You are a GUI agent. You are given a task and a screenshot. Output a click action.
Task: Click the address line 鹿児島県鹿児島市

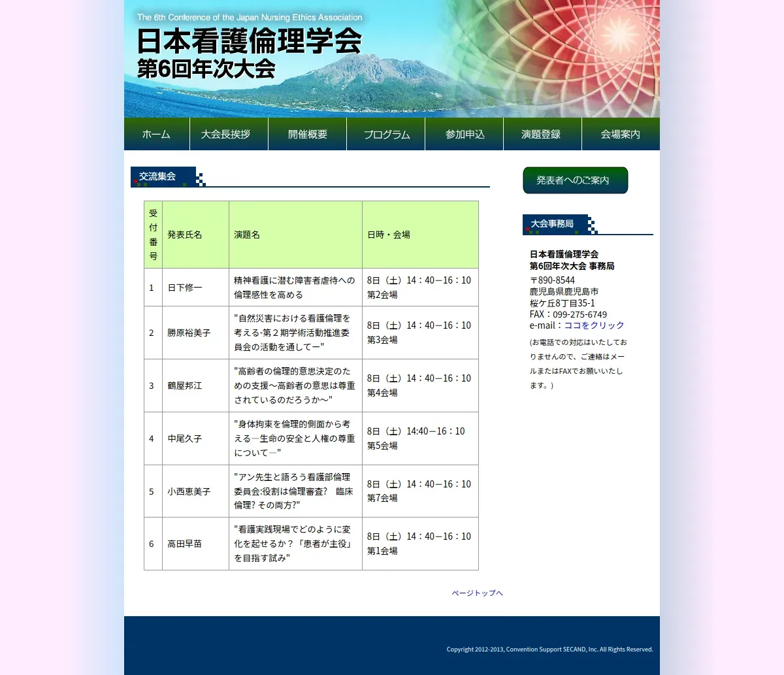pyautogui.click(x=564, y=291)
